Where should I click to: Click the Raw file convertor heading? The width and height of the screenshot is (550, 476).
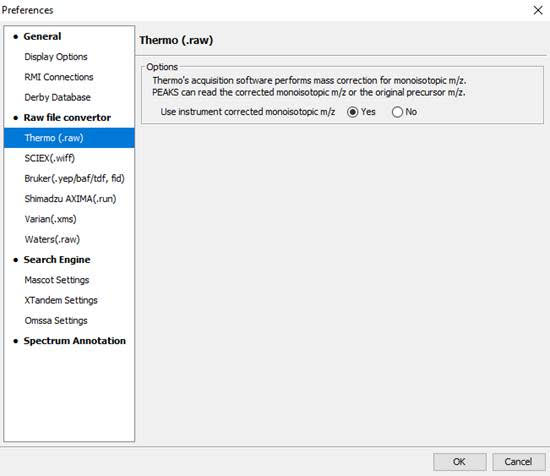[x=67, y=118]
